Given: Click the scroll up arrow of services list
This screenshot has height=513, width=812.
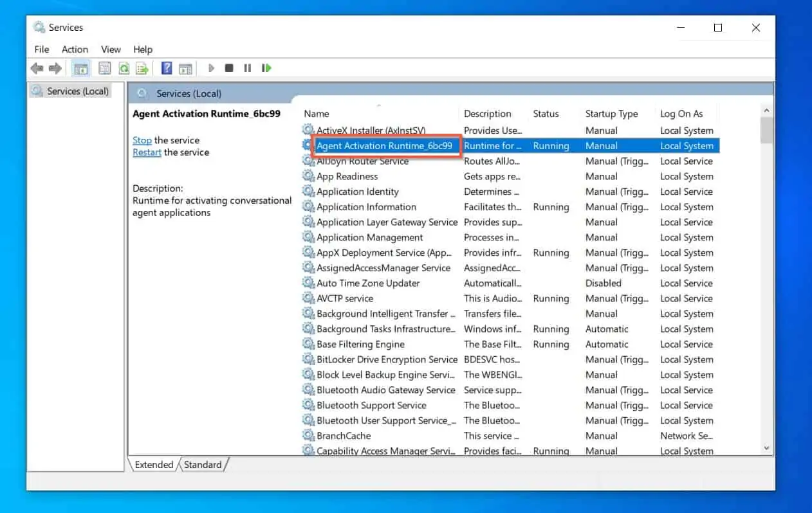Looking at the screenshot, I should pyautogui.click(x=766, y=110).
